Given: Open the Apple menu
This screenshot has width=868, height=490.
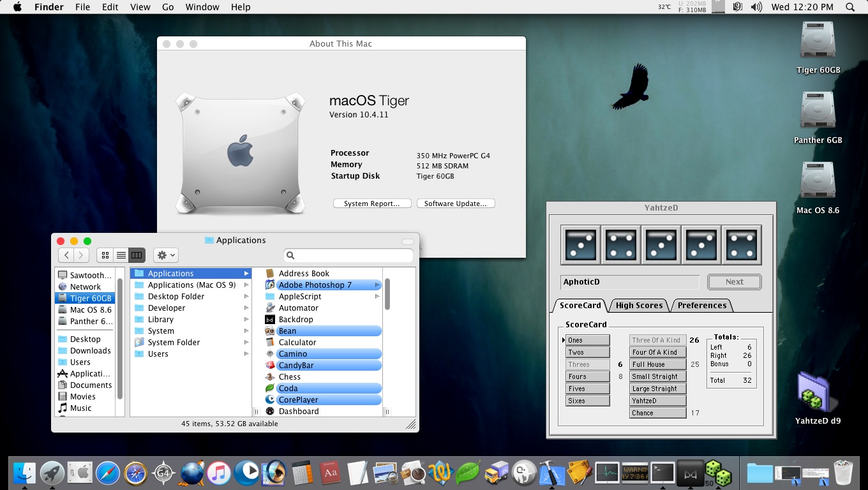Looking at the screenshot, I should pyautogui.click(x=17, y=7).
